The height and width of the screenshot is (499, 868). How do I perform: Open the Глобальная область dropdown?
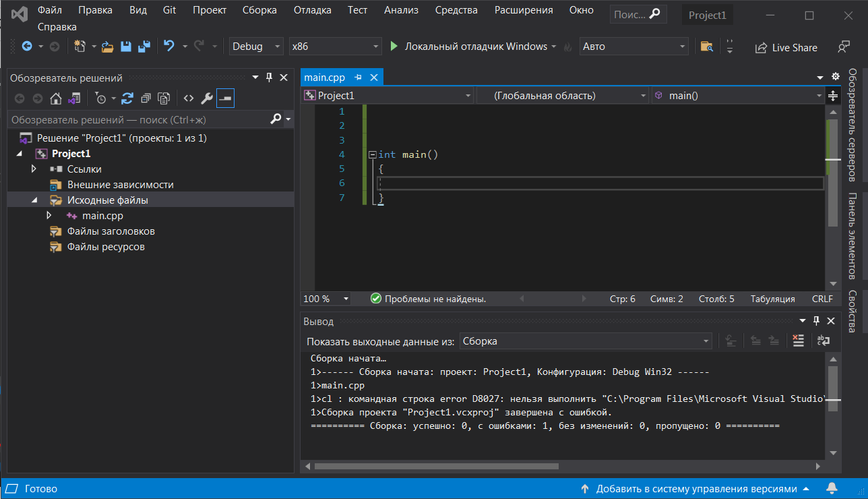(563, 96)
